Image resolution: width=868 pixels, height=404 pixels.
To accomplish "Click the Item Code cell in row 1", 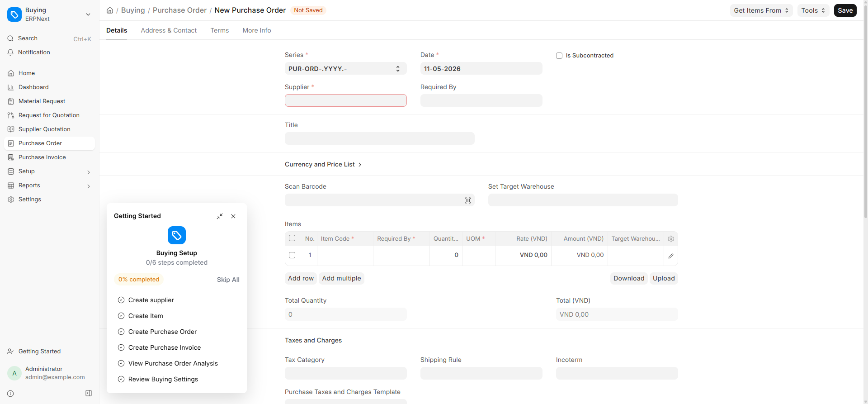I will [x=345, y=255].
